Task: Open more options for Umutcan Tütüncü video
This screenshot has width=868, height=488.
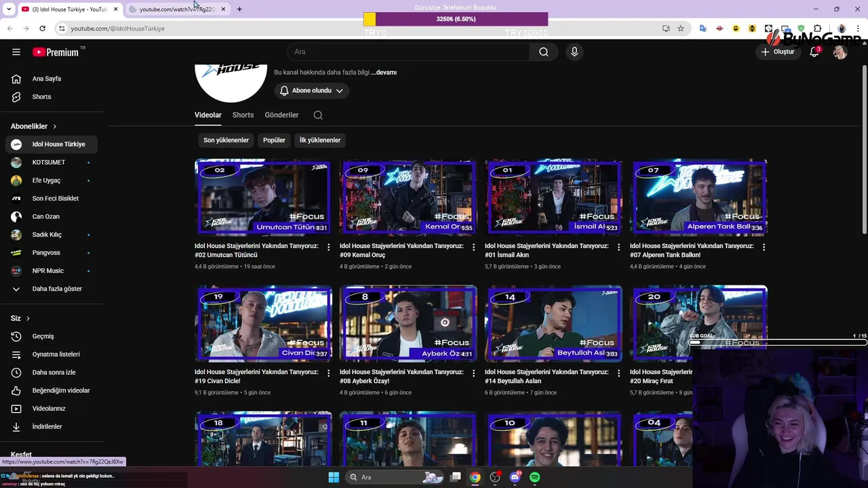Action: pyautogui.click(x=328, y=247)
